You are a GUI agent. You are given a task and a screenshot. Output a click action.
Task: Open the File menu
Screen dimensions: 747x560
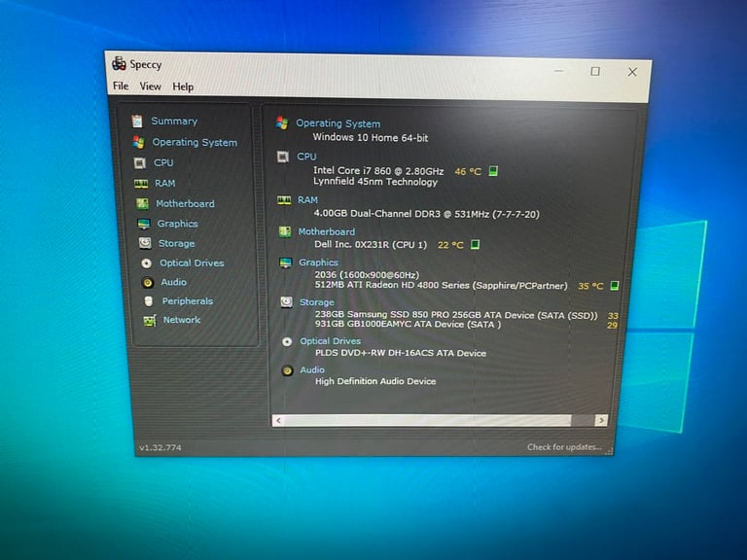pyautogui.click(x=121, y=86)
